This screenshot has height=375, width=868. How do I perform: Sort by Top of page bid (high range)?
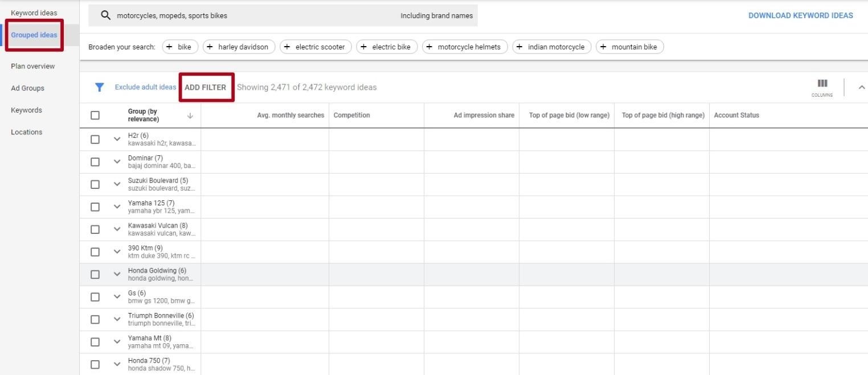[x=663, y=115]
